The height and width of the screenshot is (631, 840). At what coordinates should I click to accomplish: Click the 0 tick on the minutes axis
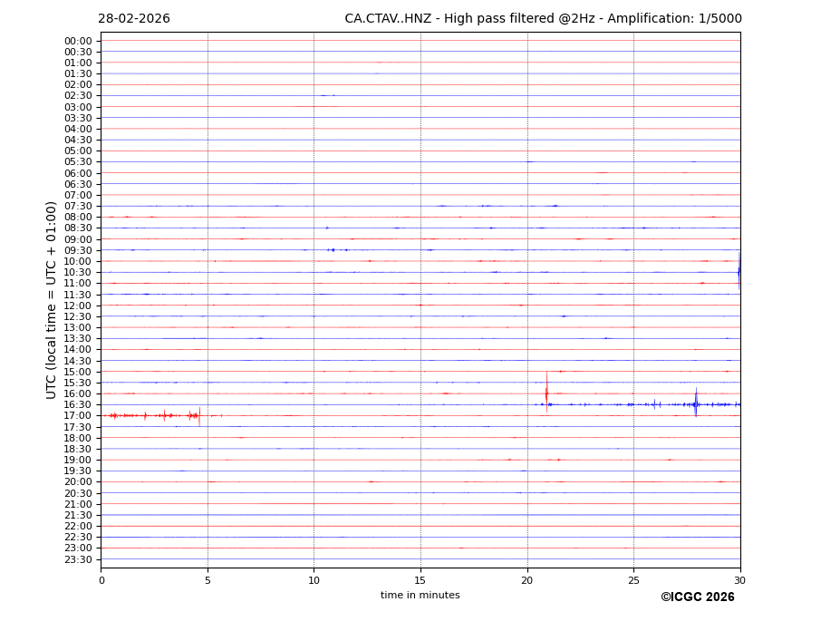click(x=101, y=580)
